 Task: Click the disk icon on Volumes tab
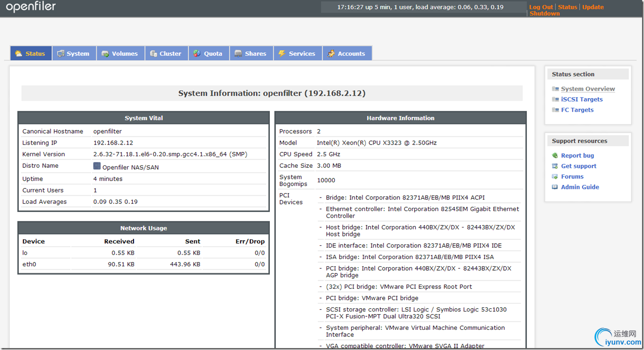105,53
